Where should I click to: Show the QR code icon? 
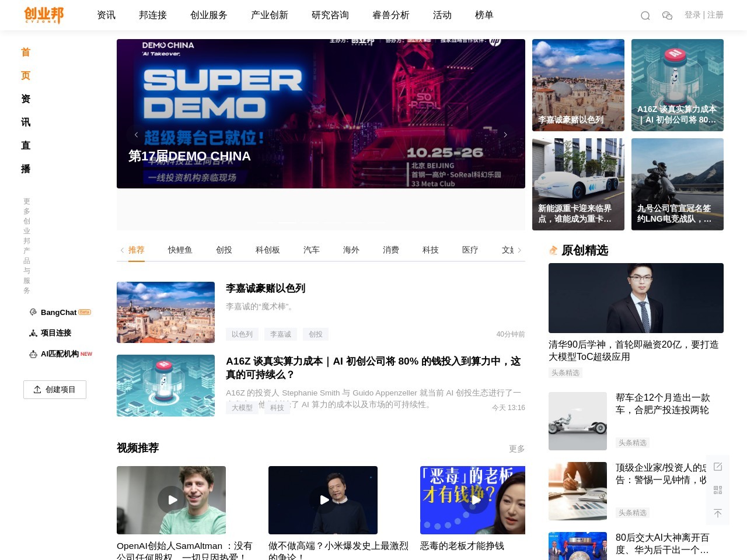coord(718,490)
